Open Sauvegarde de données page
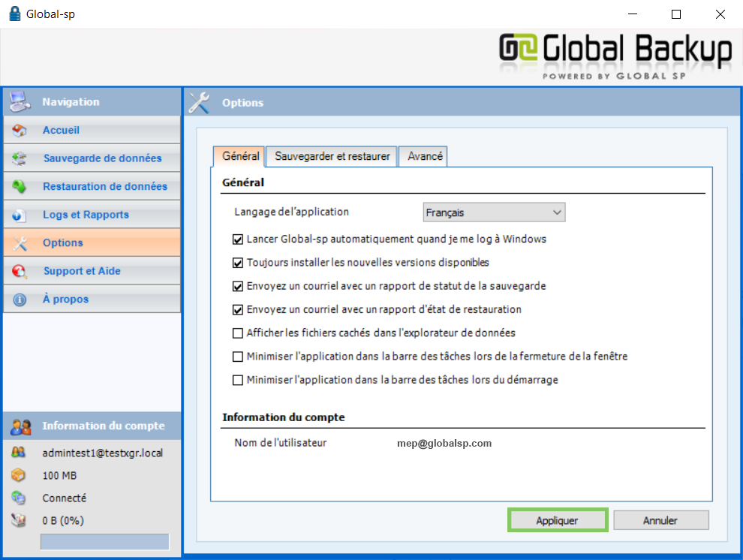Image resolution: width=743 pixels, height=560 pixels. pyautogui.click(x=92, y=158)
